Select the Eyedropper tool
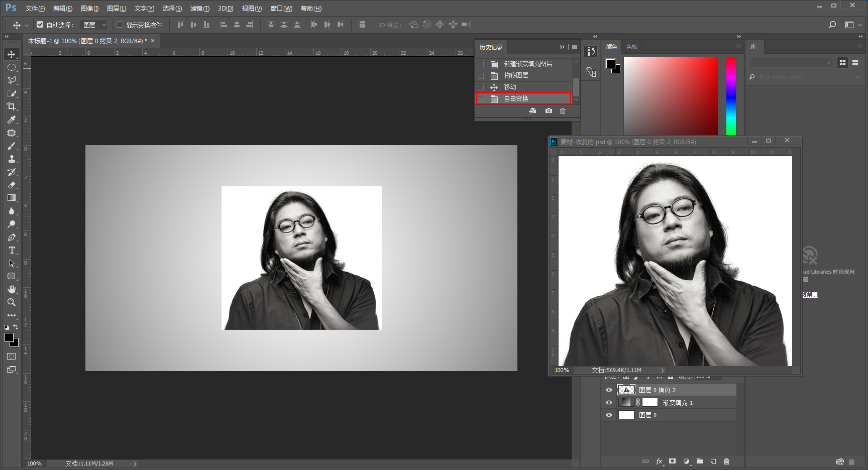This screenshot has height=470, width=868. (x=12, y=120)
